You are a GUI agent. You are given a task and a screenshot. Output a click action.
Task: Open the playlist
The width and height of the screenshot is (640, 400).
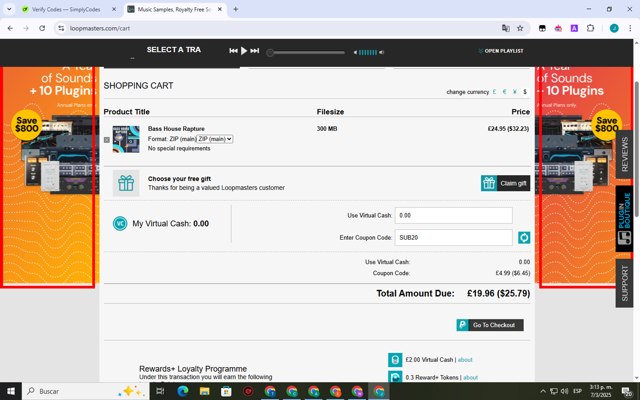(501, 51)
